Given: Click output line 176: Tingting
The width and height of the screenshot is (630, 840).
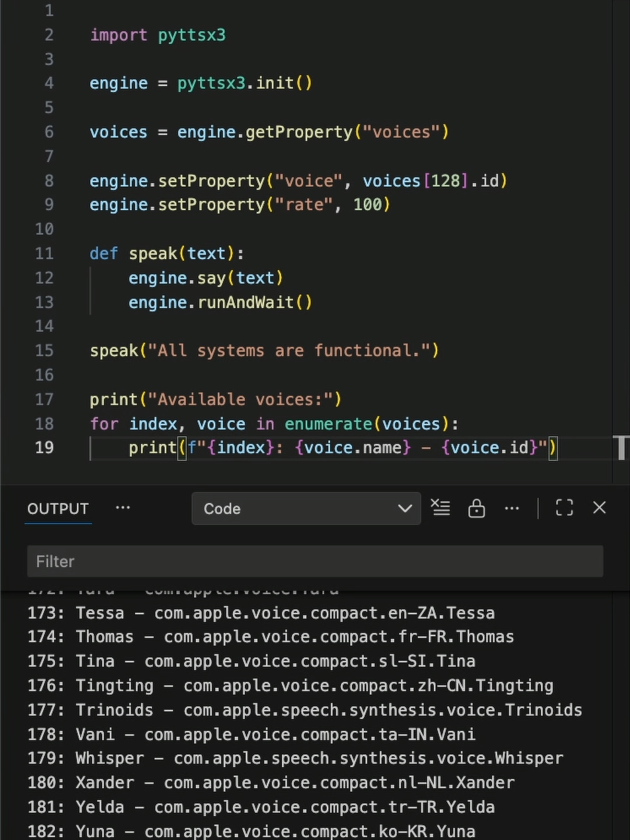Looking at the screenshot, I should tap(291, 685).
